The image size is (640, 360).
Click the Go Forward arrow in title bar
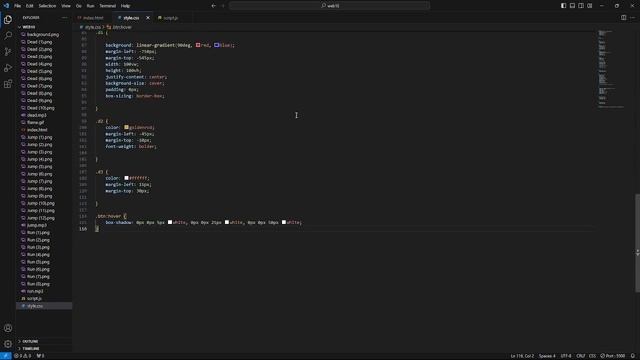click(223, 6)
